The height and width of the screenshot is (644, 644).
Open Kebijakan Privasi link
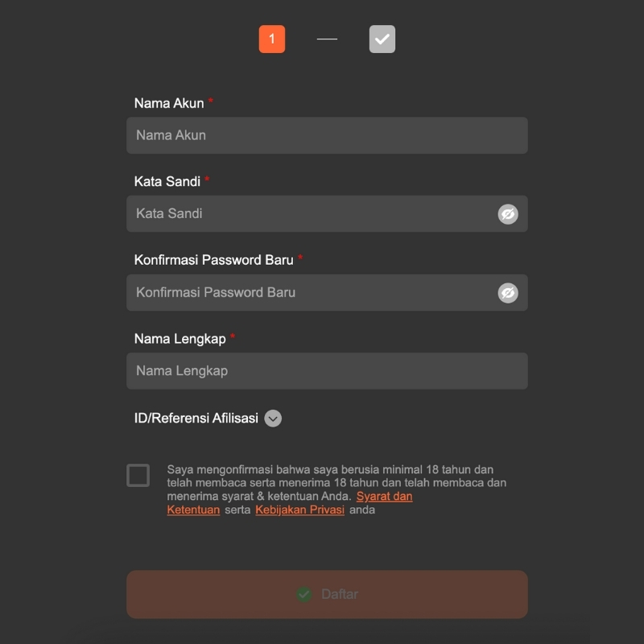pos(299,510)
